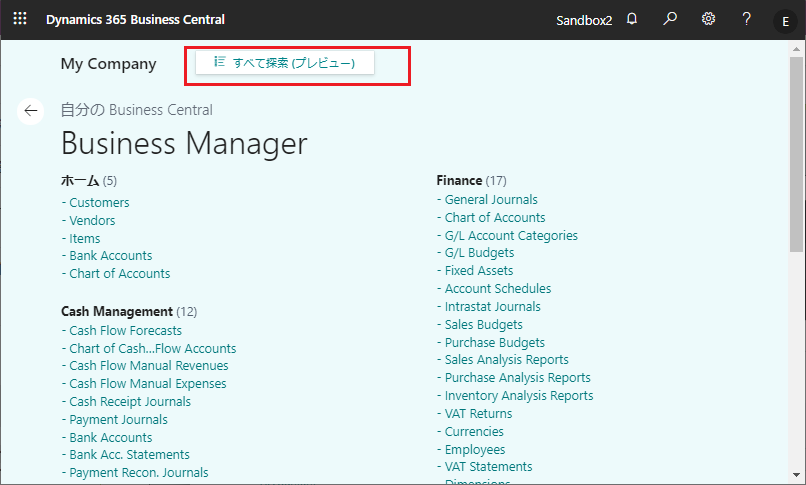
Task: Open Chart of Cash...Flow Accounts link
Action: pos(153,348)
